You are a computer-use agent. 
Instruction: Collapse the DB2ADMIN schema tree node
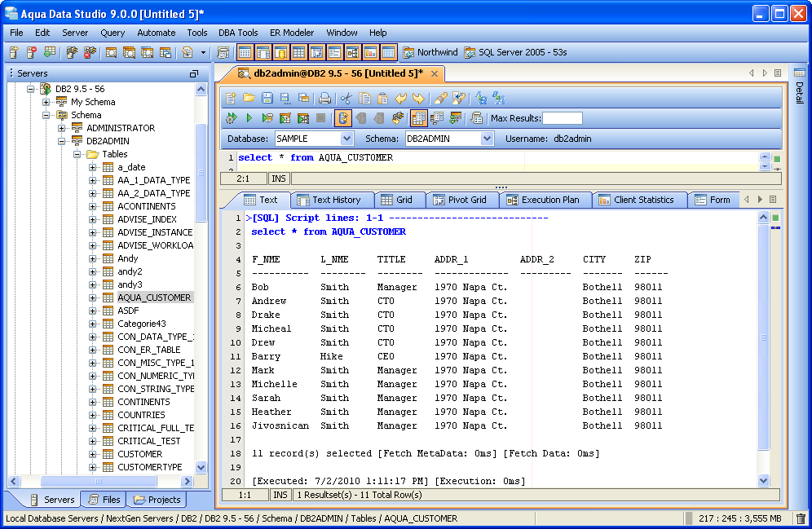(62, 141)
